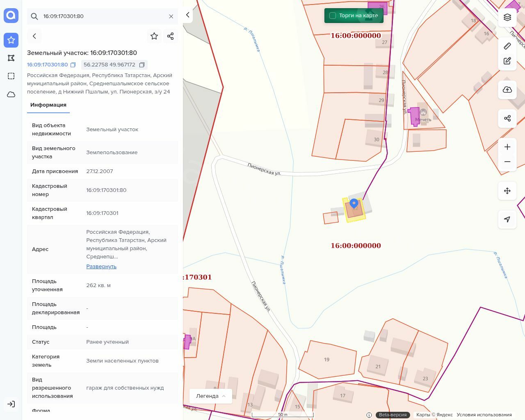Enable the 'Торги на карте' checkbox
The width and height of the screenshot is (525, 420).
click(333, 16)
